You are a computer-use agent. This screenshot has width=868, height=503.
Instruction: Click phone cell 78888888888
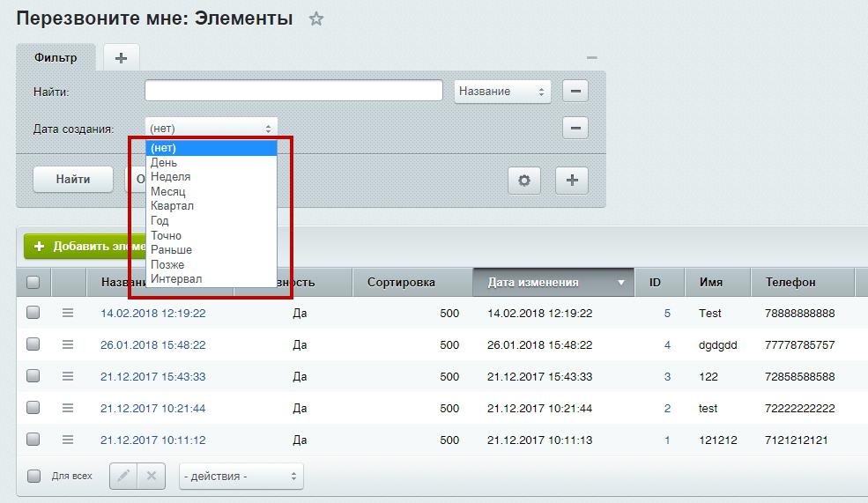799,314
